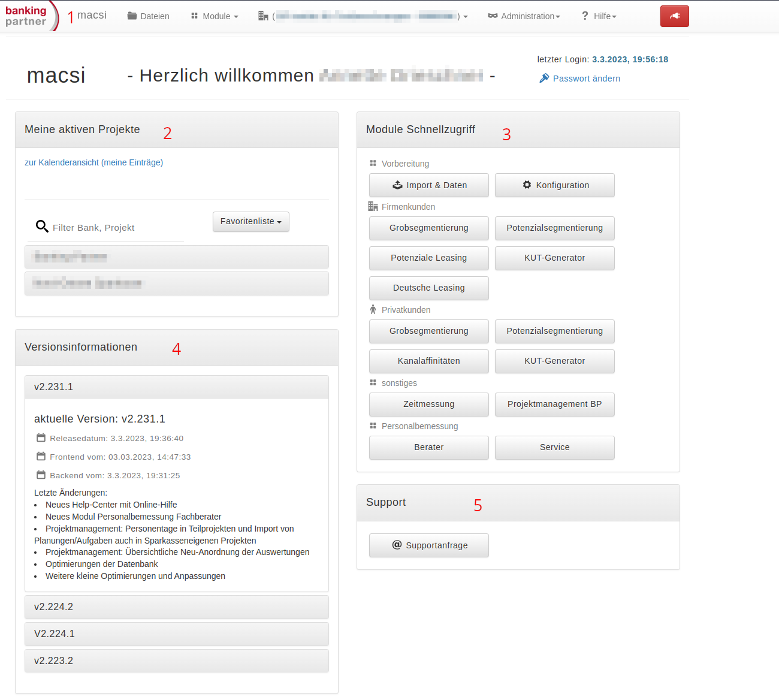Click the folder icon next to Dateien

[132, 16]
